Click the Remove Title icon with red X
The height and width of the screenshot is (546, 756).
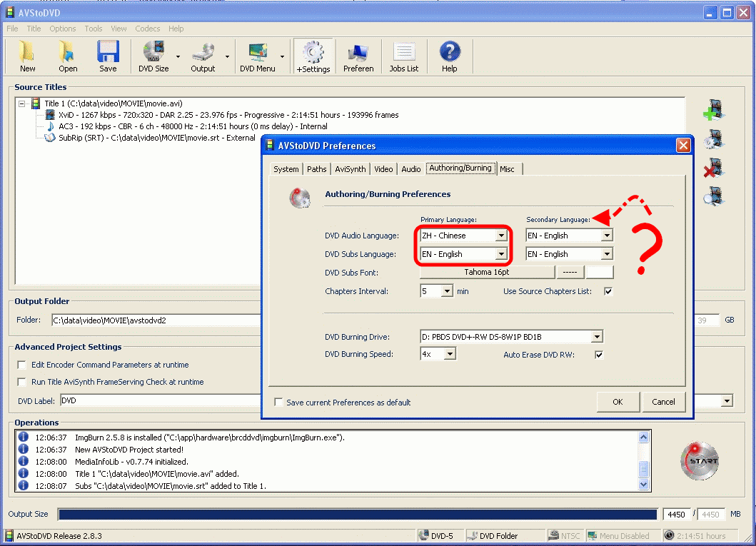coord(714,168)
